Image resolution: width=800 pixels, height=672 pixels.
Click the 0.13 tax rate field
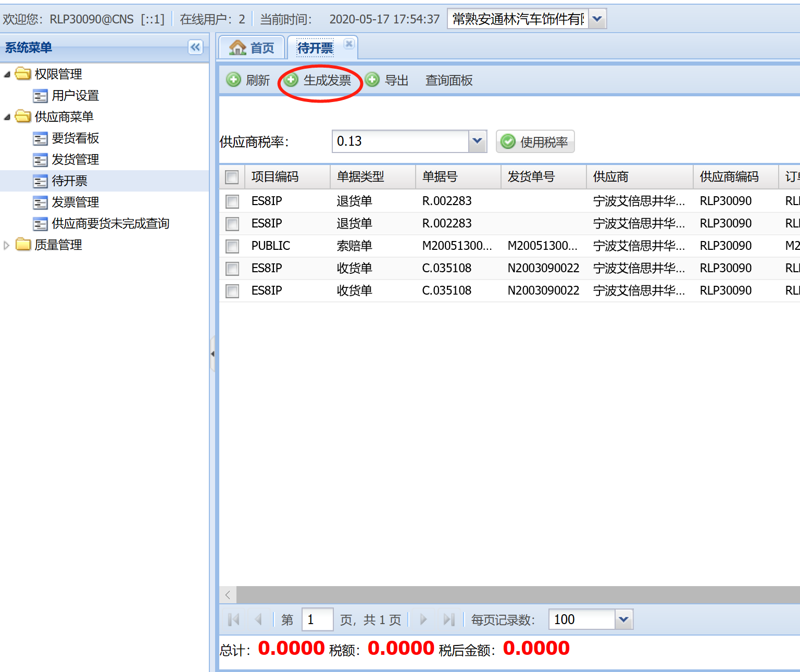coord(400,141)
